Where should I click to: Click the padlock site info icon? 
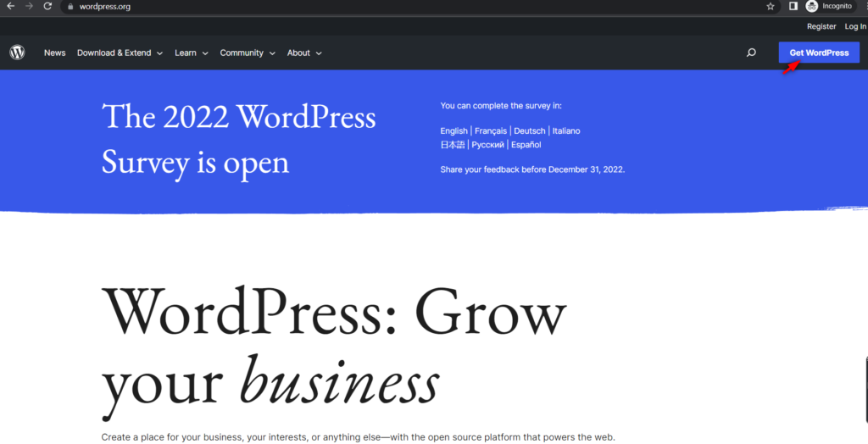pyautogui.click(x=70, y=7)
